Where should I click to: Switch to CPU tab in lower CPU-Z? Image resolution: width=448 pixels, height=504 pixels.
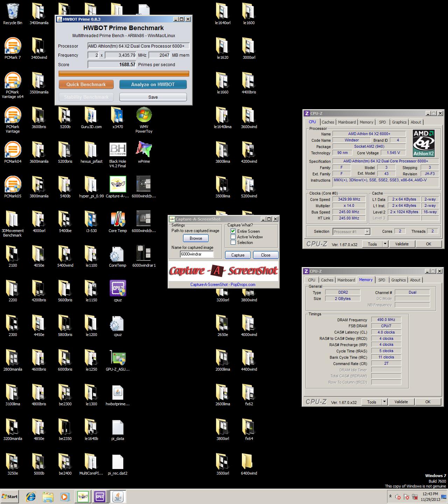[311, 280]
